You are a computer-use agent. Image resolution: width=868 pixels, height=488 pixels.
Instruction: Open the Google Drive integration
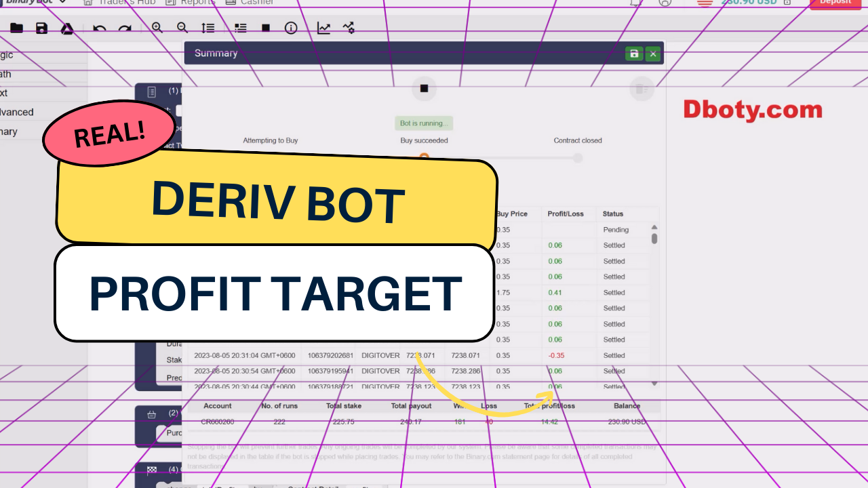tap(67, 28)
